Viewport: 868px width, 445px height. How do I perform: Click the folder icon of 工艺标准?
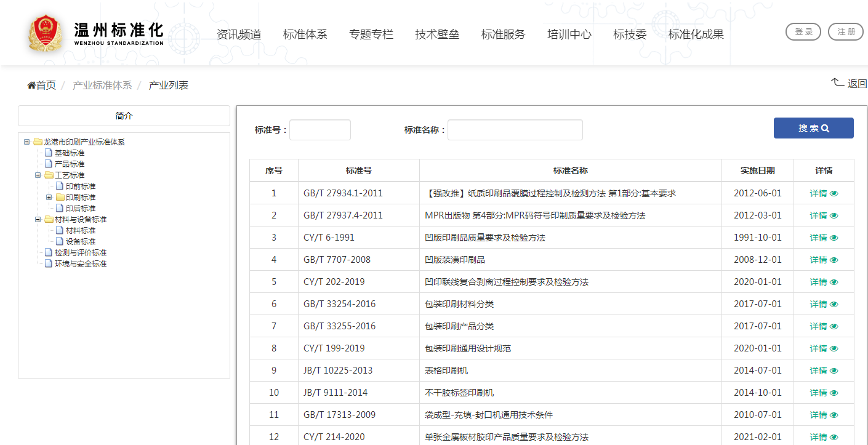coord(49,175)
